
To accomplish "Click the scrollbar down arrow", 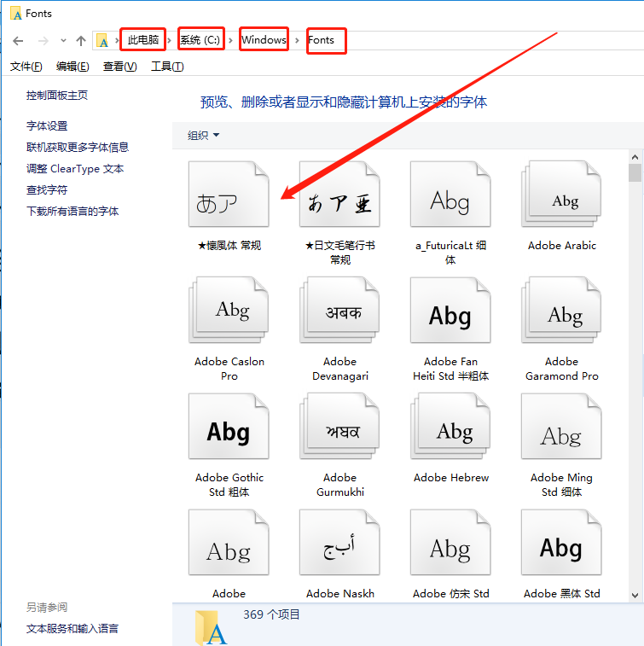I will pyautogui.click(x=635, y=596).
